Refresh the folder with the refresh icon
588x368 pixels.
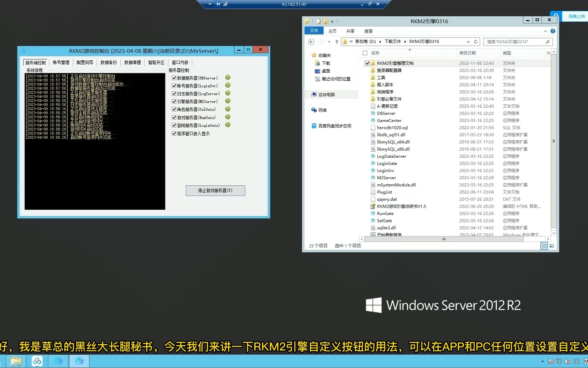coord(475,42)
